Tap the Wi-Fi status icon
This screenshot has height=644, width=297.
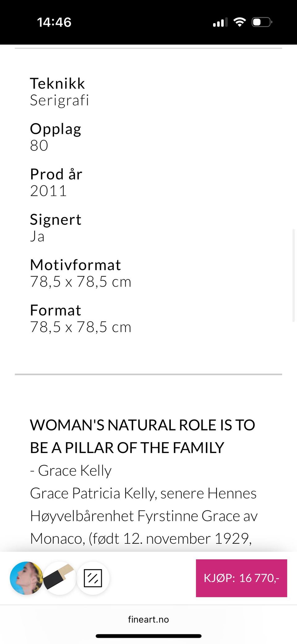point(239,22)
